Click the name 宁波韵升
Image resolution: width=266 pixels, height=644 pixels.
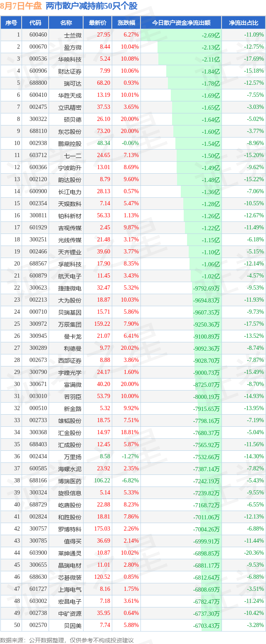click(70, 167)
